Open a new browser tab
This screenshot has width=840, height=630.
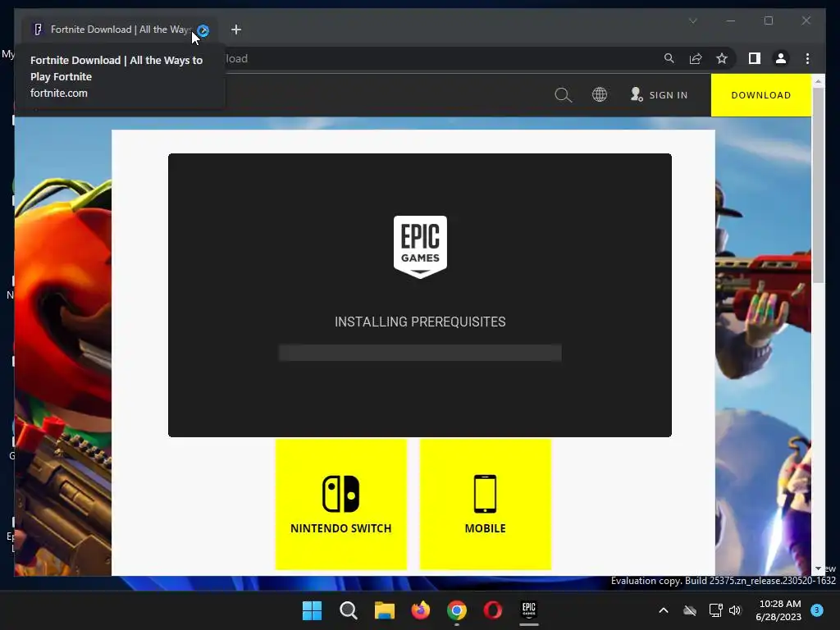pyautogui.click(x=236, y=30)
